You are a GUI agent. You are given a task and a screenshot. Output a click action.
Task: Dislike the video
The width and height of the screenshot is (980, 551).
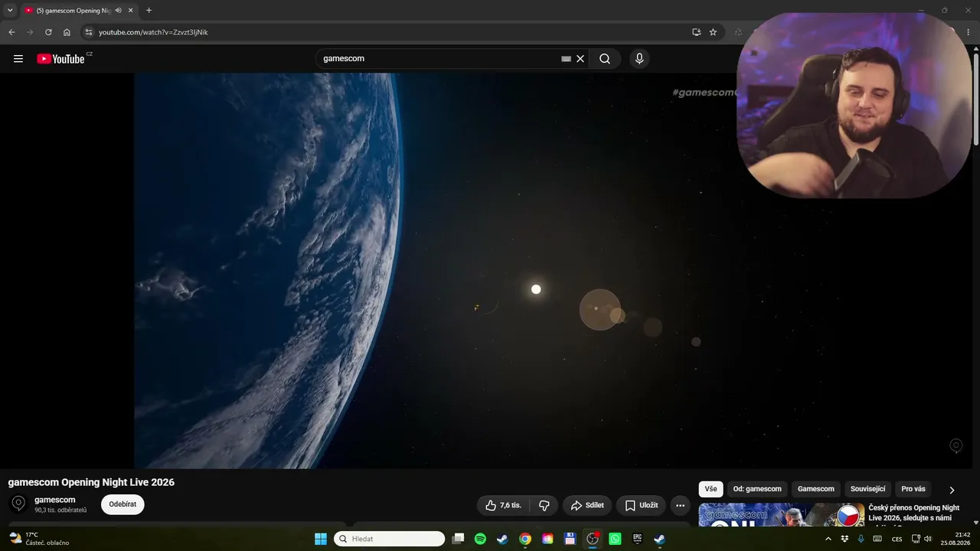point(544,505)
